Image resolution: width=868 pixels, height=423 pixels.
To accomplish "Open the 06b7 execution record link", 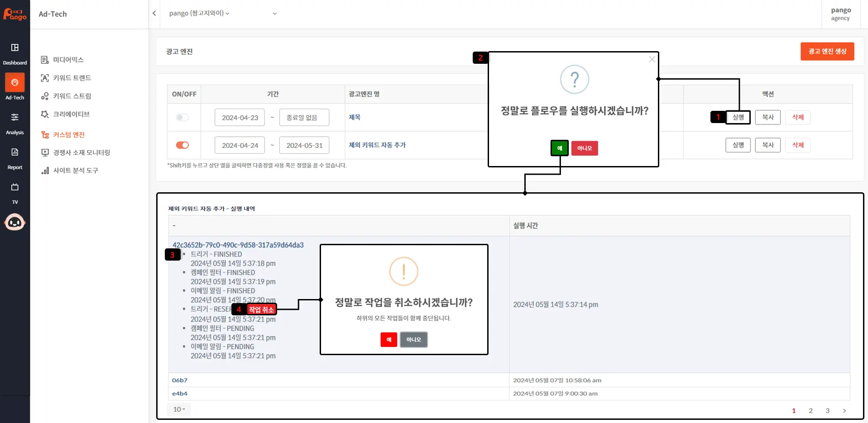I will [180, 380].
